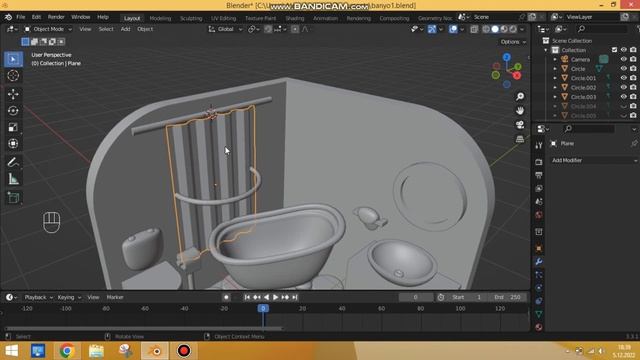This screenshot has height=360, width=640.
Task: Select the Measure tool
Action: click(13, 179)
